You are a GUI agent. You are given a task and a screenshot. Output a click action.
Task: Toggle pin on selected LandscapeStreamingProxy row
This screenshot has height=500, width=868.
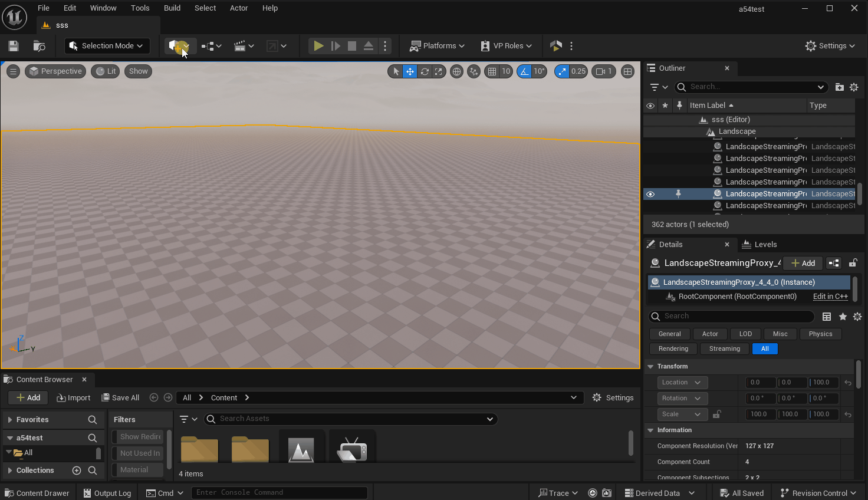click(678, 194)
